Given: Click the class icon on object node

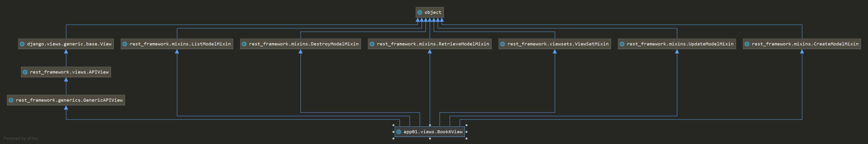Looking at the screenshot, I should (x=419, y=12).
